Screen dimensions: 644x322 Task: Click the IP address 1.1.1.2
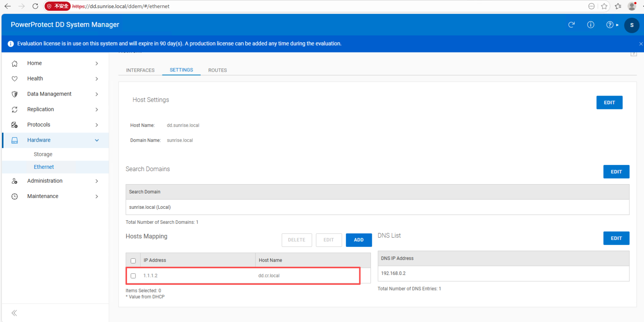pyautogui.click(x=150, y=276)
